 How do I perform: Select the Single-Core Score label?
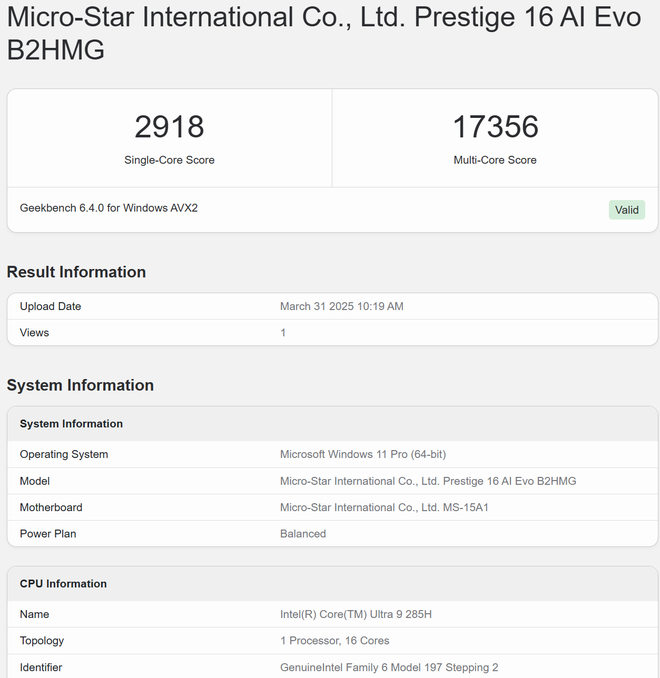pyautogui.click(x=169, y=160)
